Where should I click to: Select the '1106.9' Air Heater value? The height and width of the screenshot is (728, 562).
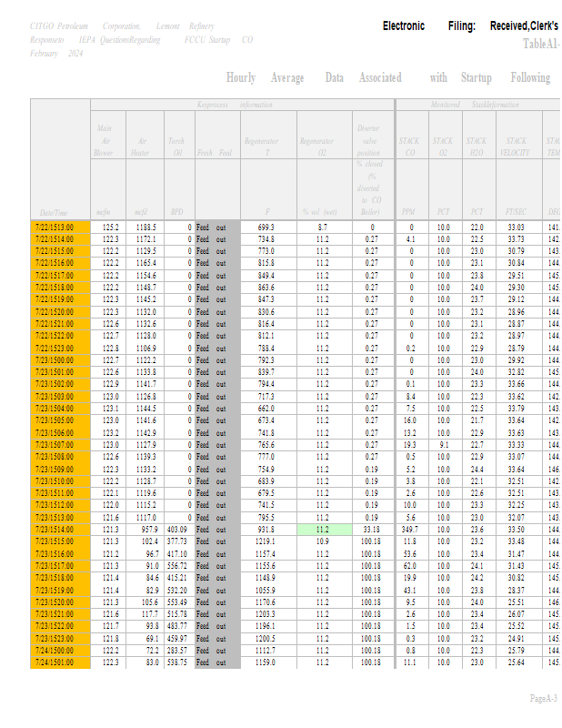click(x=146, y=349)
